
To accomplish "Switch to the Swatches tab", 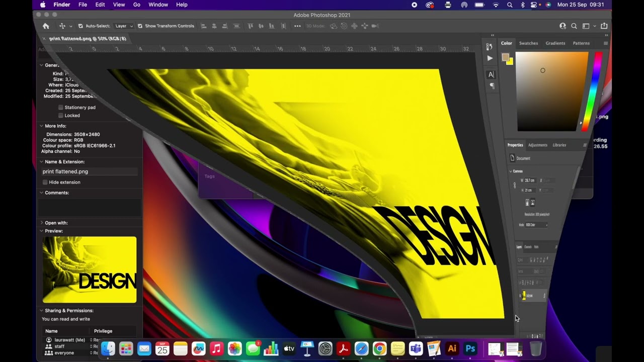I will coord(528,43).
